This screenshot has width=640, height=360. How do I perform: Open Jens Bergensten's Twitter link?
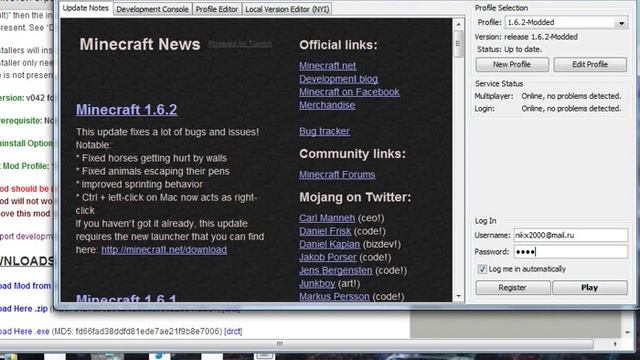(336, 270)
